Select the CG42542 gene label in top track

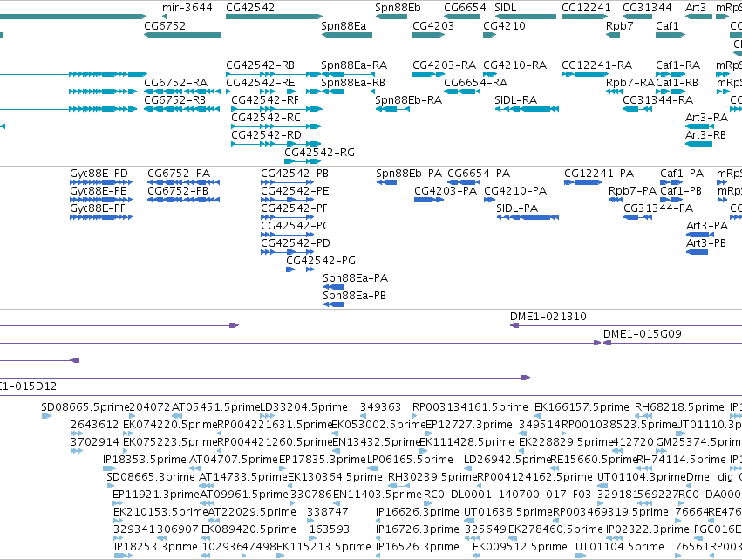coord(250,8)
